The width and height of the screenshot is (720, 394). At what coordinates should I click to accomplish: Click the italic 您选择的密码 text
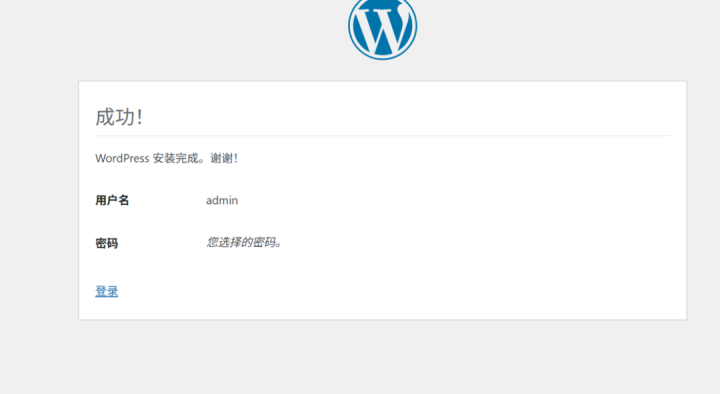[x=241, y=242]
